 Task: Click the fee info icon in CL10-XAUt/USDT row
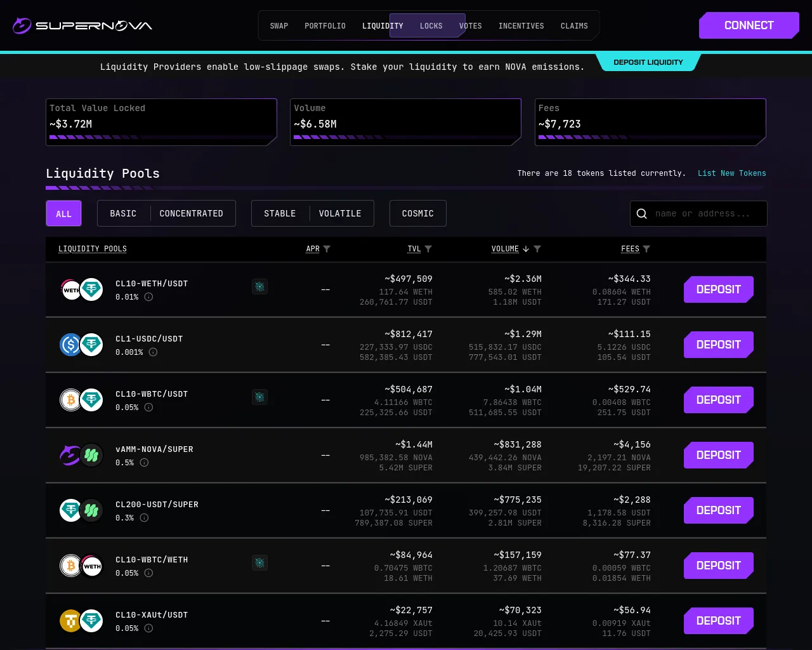[x=148, y=628]
